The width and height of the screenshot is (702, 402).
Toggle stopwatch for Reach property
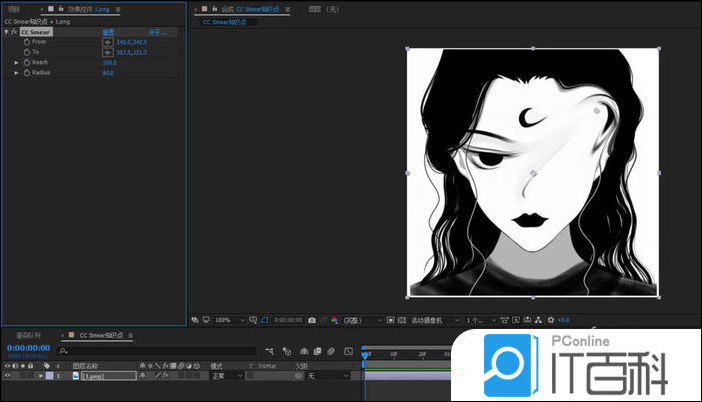[26, 62]
